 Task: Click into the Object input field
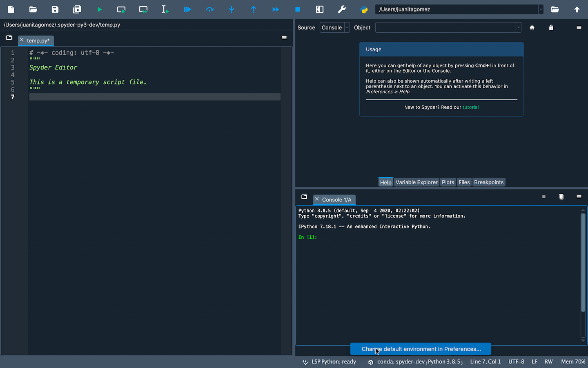[445, 27]
